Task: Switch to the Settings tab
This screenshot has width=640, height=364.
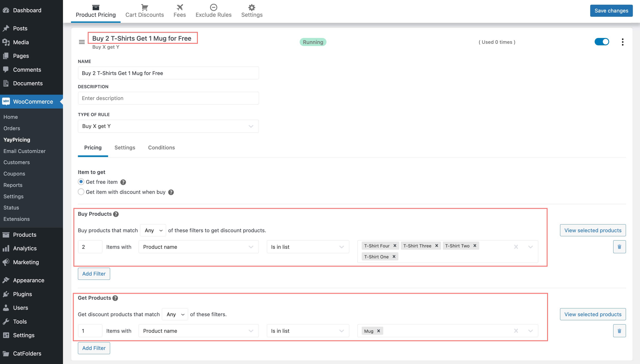Action: pos(124,147)
